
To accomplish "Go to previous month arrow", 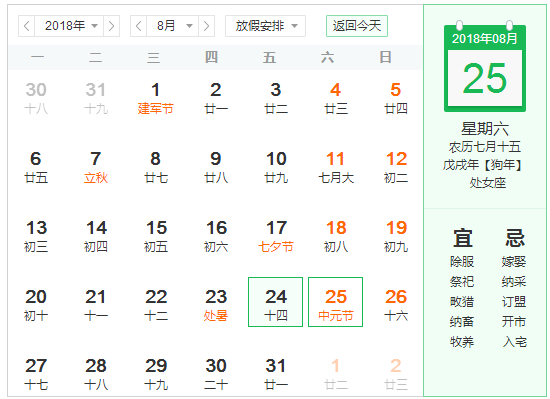I will (139, 26).
